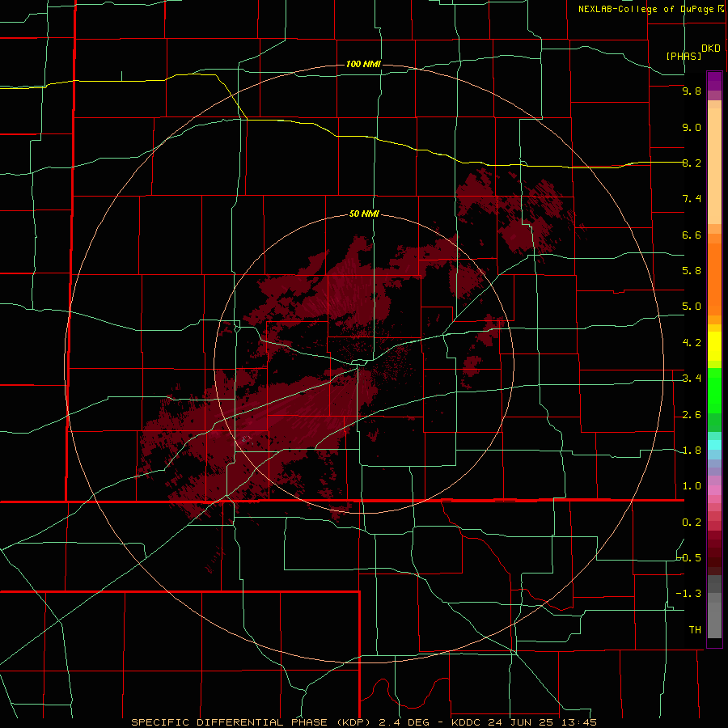Click the 5.8 value on the color scale
The height and width of the screenshot is (728, 728).
point(692,271)
